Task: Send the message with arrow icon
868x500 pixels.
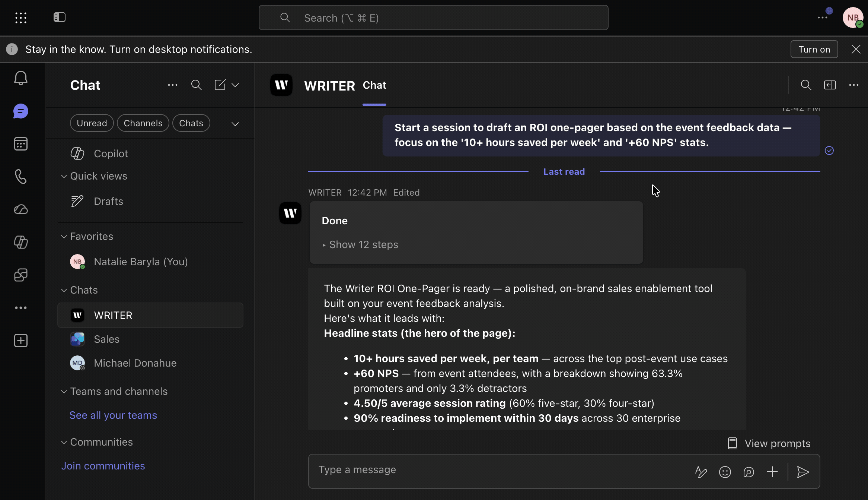Action: pos(803,472)
